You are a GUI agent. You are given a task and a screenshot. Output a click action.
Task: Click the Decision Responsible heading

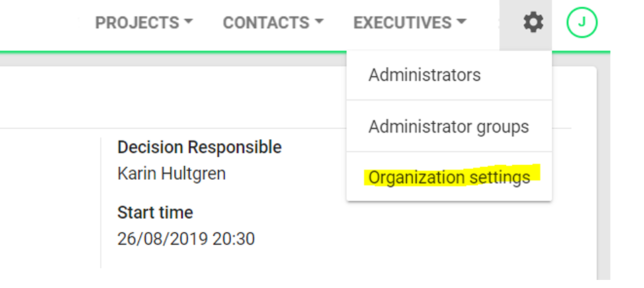click(x=199, y=147)
